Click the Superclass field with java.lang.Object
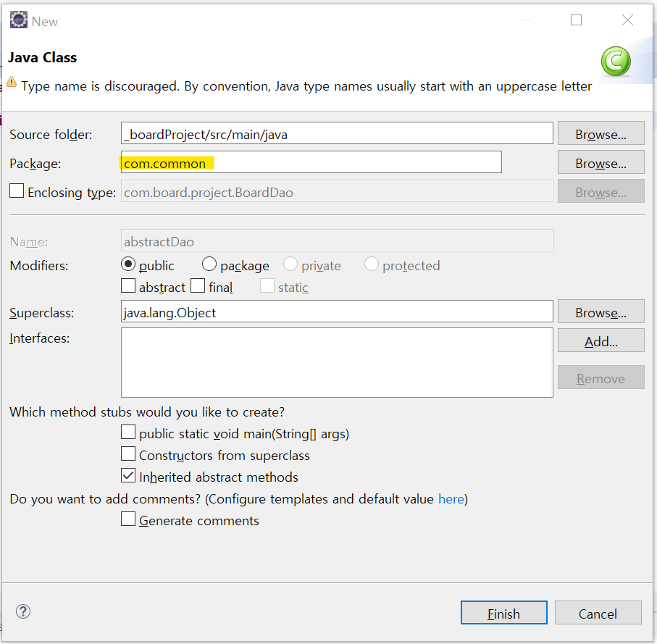This screenshot has height=644, width=657. [337, 311]
